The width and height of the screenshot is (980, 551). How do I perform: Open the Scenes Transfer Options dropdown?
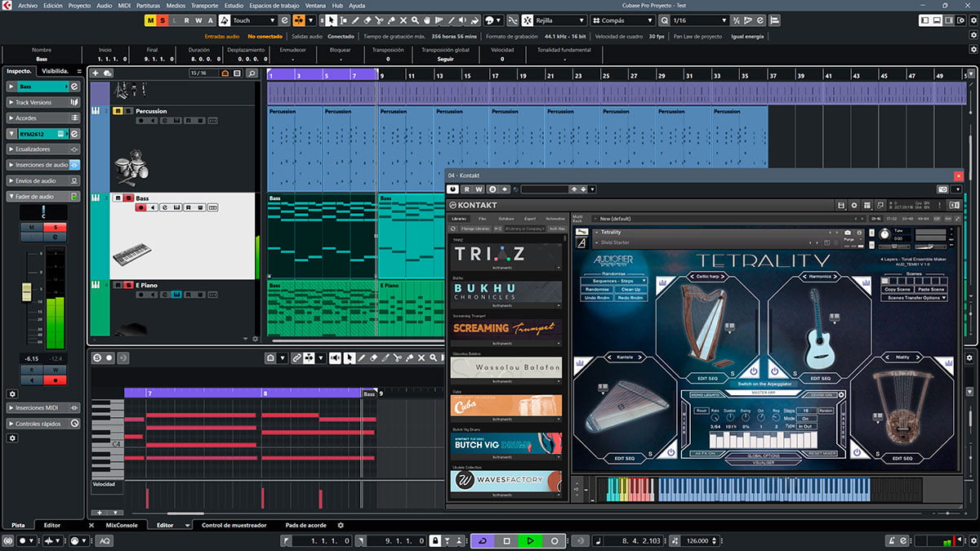tap(914, 298)
